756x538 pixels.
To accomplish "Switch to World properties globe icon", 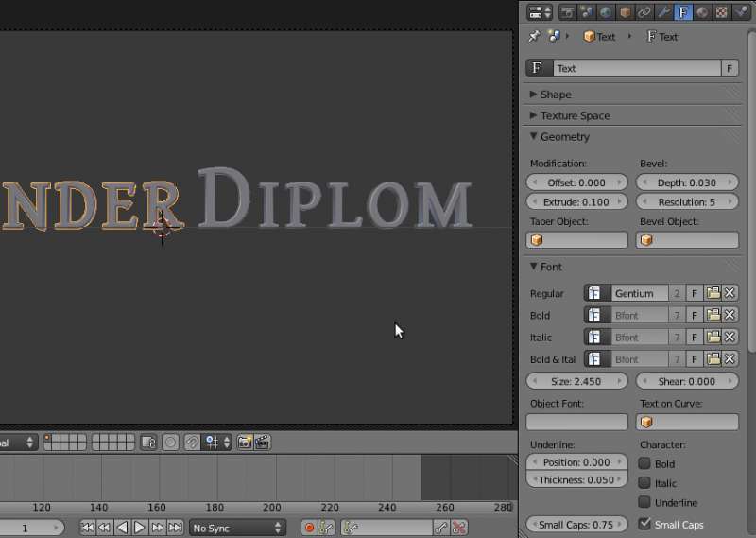I will pos(606,12).
